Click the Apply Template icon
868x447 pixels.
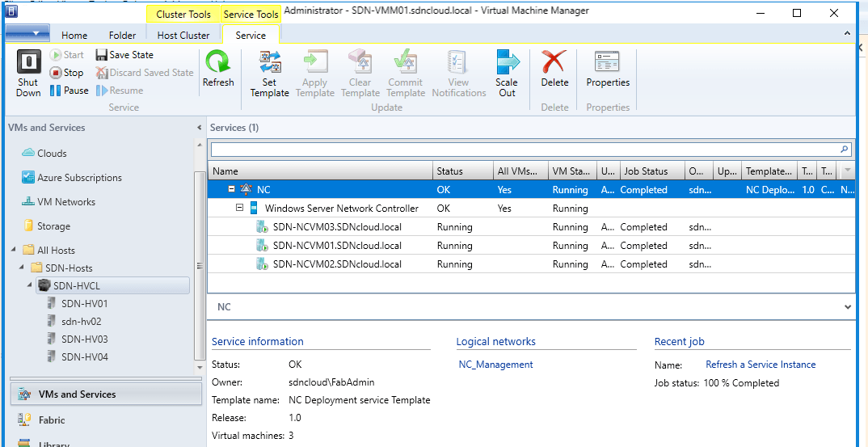pyautogui.click(x=315, y=62)
